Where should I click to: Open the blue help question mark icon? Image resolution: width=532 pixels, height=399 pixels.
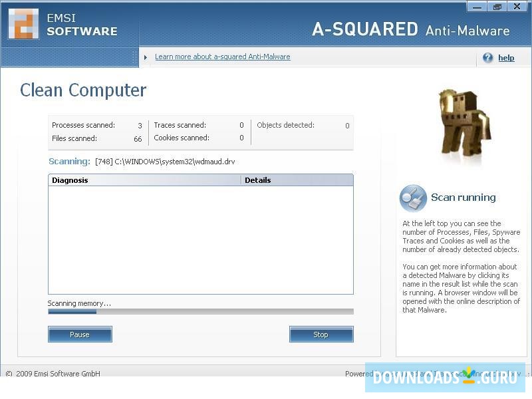click(487, 58)
